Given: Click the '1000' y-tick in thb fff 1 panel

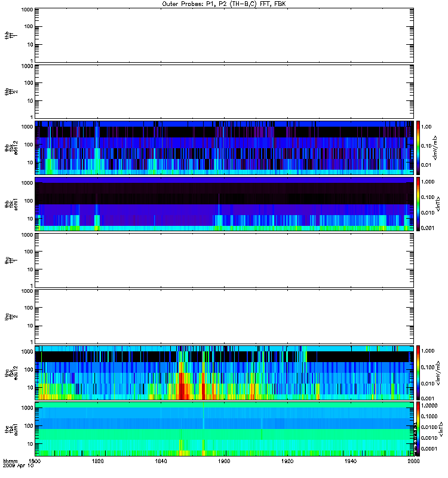Looking at the screenshot, I should point(27,10).
